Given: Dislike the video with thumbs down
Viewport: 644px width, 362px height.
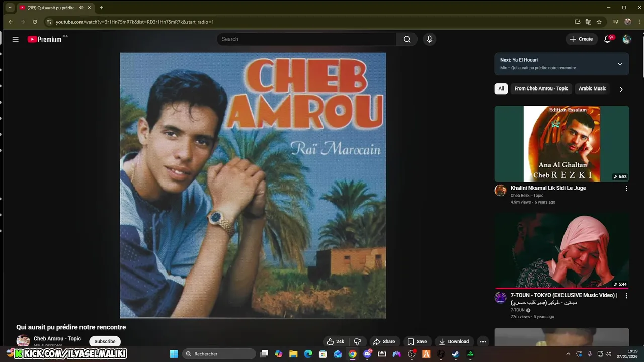Looking at the screenshot, I should [x=357, y=341].
